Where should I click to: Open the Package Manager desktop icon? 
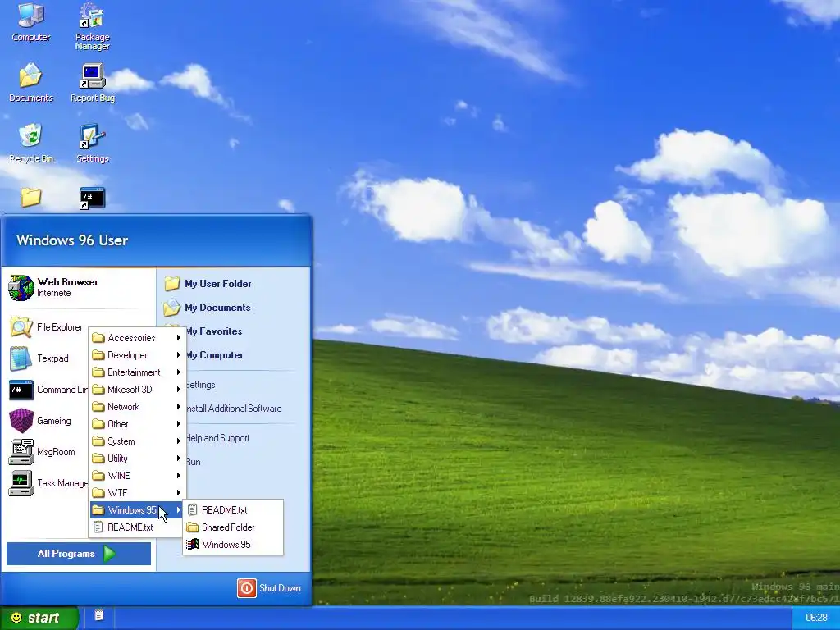(x=92, y=26)
